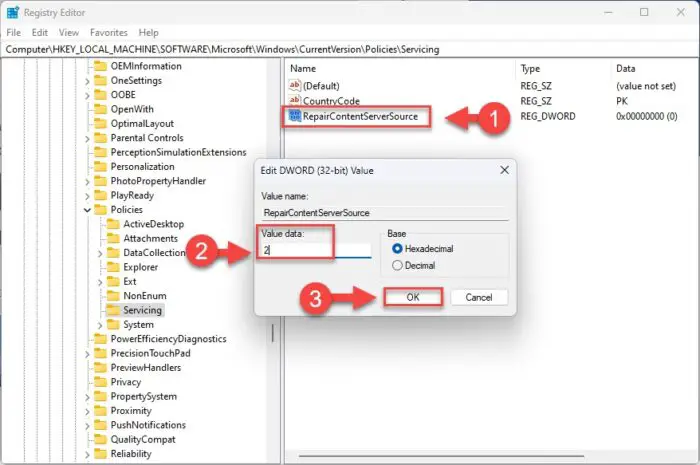Click the OneSettings folder icon
The height and width of the screenshot is (465, 700).
[x=100, y=80]
